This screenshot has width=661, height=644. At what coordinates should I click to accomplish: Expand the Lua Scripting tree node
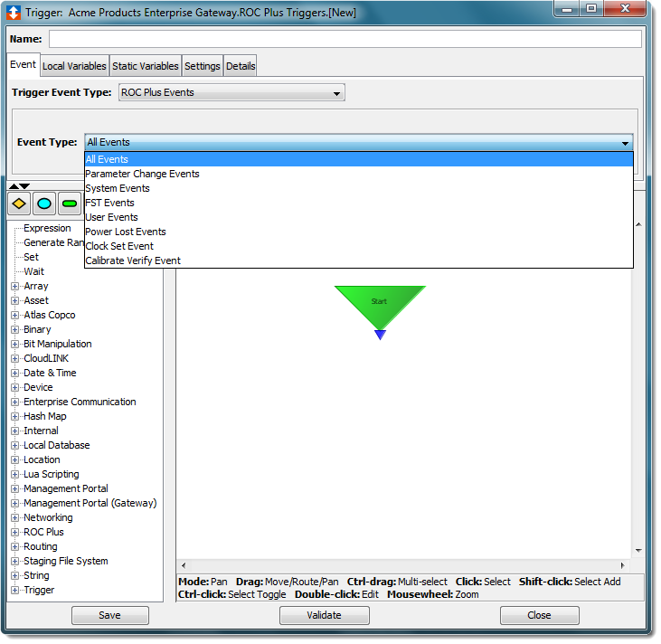(x=14, y=475)
